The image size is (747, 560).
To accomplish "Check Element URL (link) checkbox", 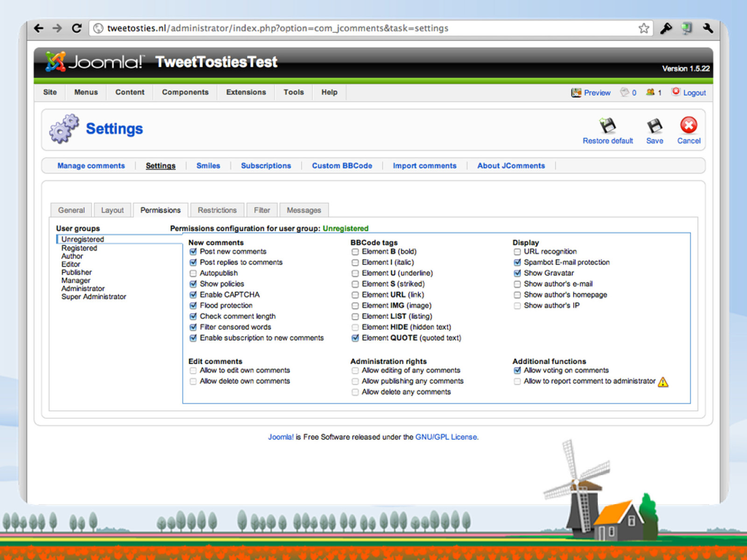I will tap(355, 295).
